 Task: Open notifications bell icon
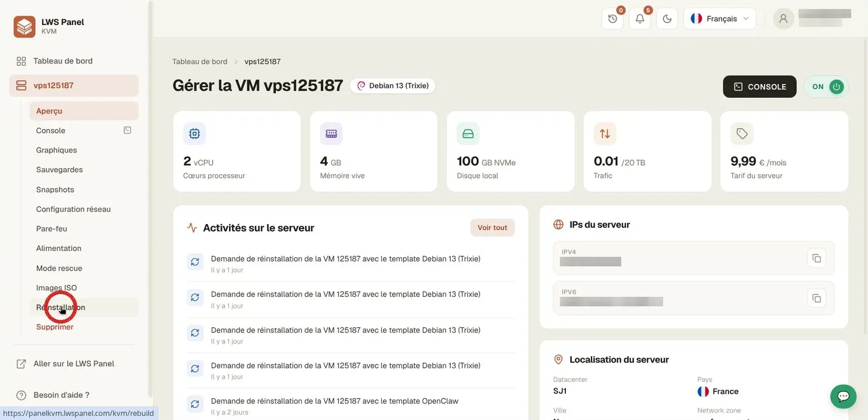[640, 19]
